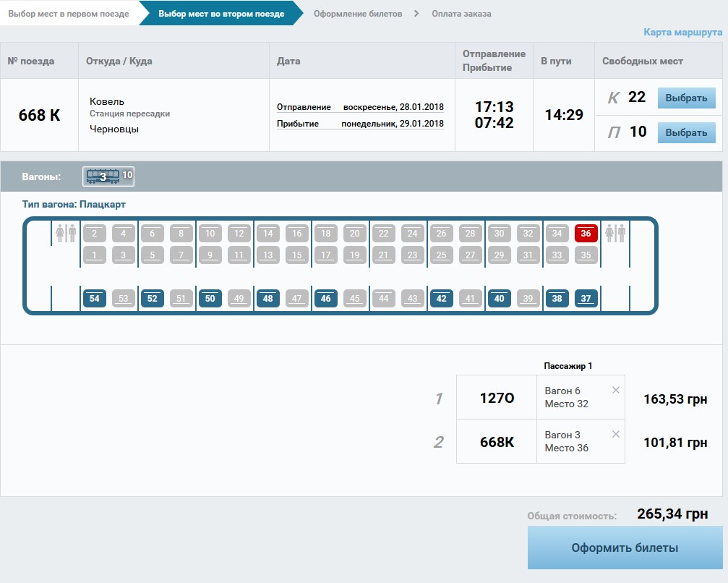Image resolution: width=728 pixels, height=583 pixels.
Task: Select seat 48
Action: point(267,298)
